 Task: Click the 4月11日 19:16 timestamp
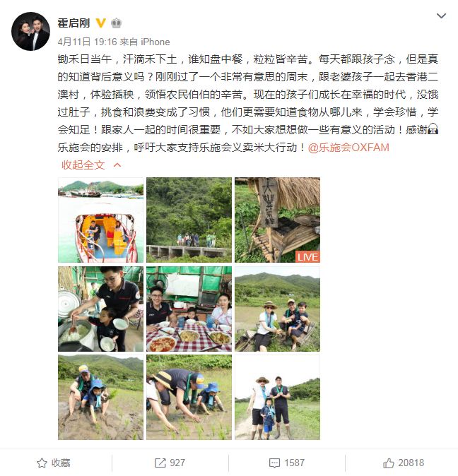(87, 42)
